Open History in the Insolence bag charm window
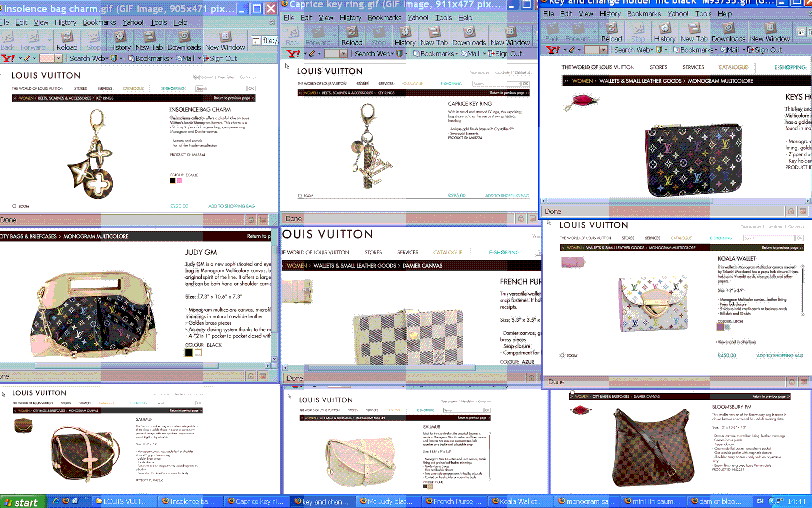This screenshot has height=508, width=812. click(x=120, y=41)
